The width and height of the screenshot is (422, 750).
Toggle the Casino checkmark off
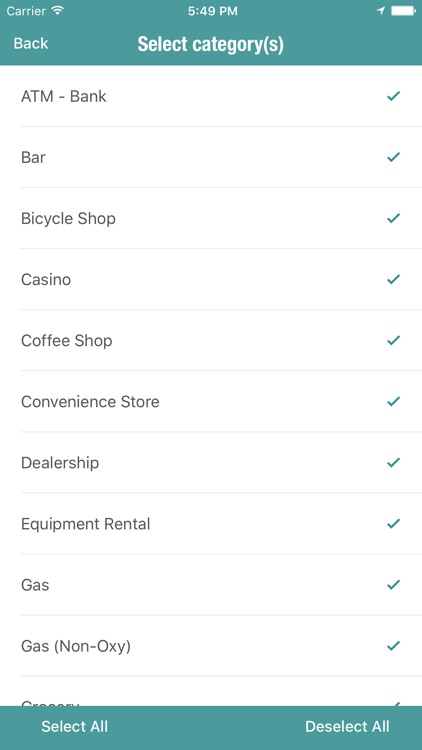pyautogui.click(x=393, y=279)
